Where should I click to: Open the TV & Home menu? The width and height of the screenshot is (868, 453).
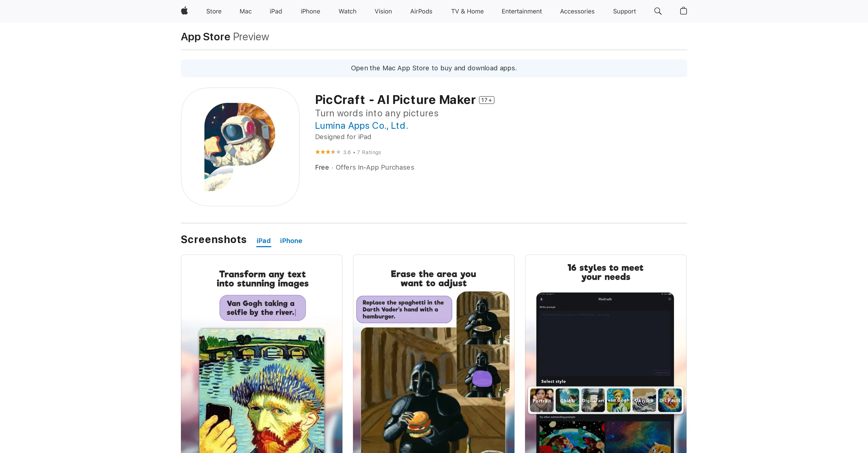467,11
